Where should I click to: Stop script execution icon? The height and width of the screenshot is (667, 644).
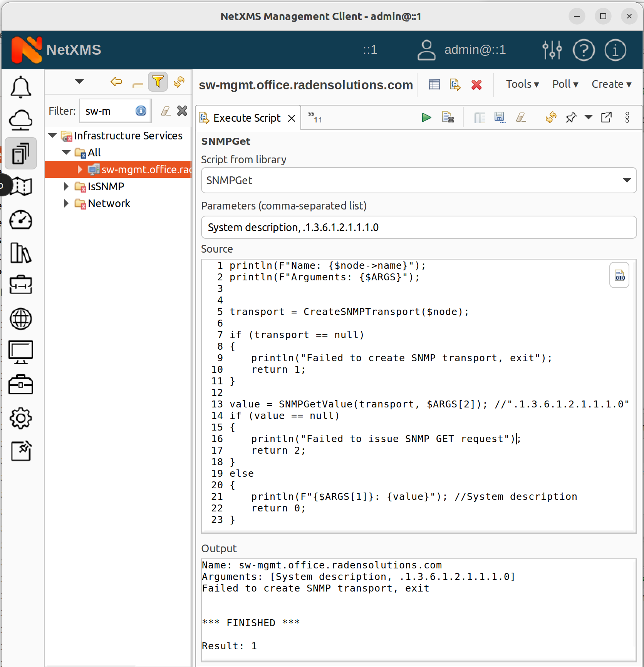pyautogui.click(x=448, y=117)
